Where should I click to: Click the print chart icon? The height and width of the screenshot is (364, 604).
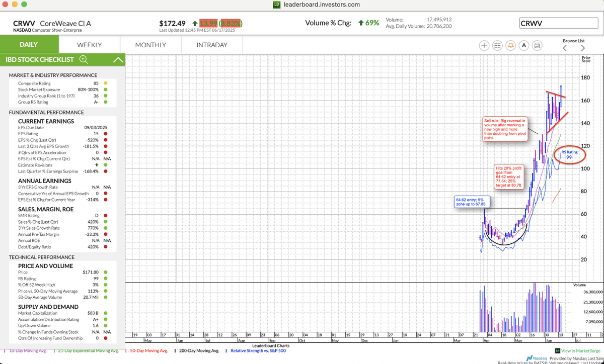[537, 45]
